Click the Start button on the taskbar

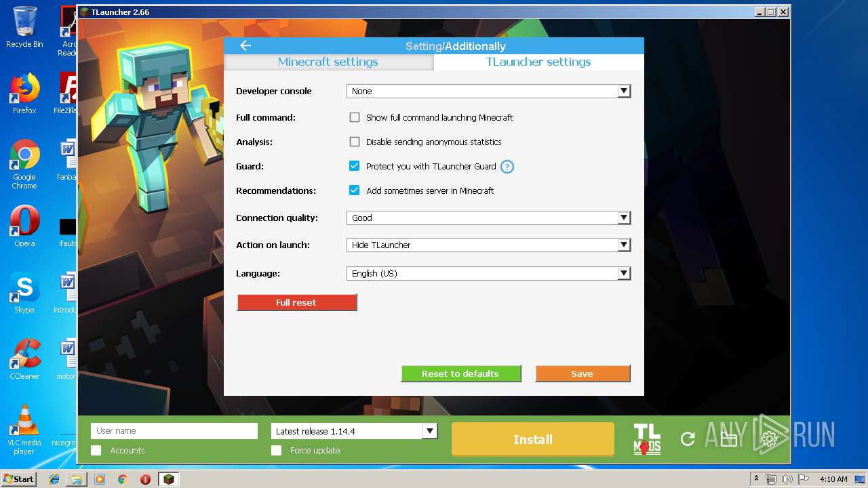[x=18, y=479]
